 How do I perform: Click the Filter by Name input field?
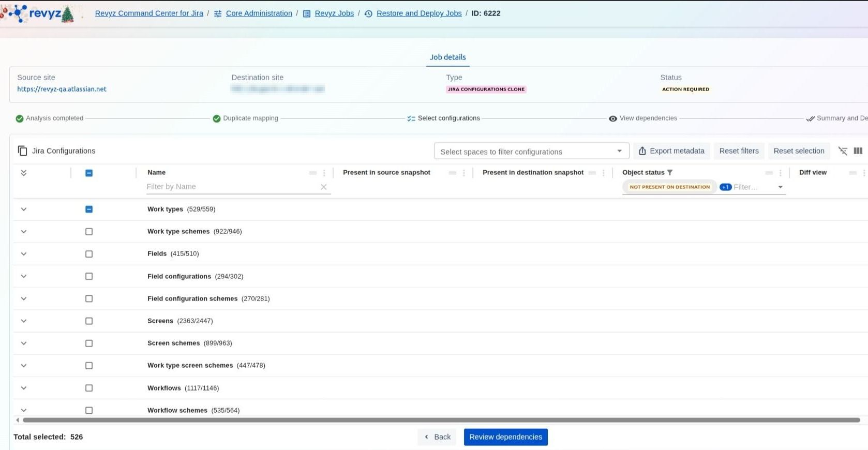click(231, 187)
